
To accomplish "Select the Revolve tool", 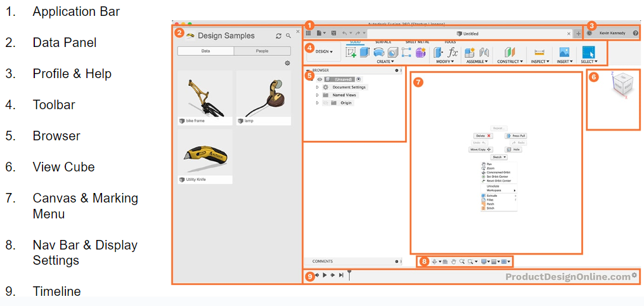I will click(379, 52).
